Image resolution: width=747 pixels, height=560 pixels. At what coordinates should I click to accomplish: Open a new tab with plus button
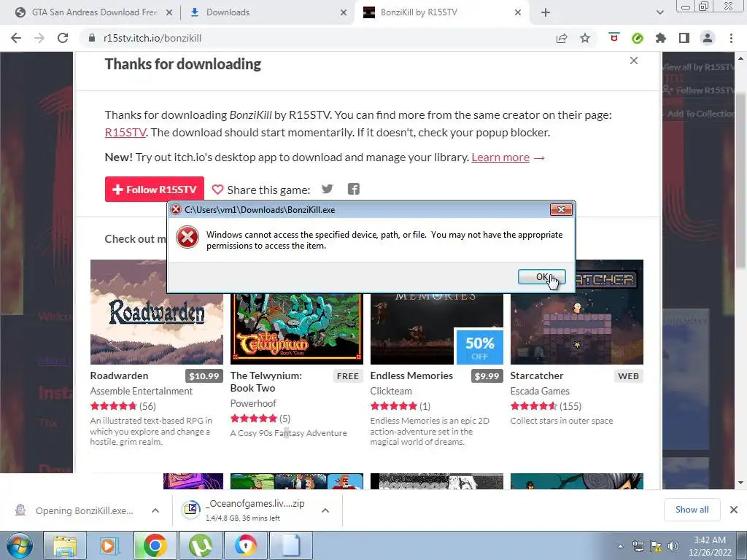click(x=546, y=13)
